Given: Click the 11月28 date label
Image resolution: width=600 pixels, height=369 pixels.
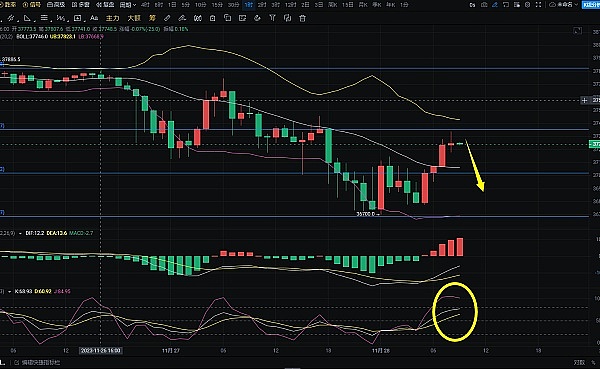Looking at the screenshot, I should pos(380,350).
